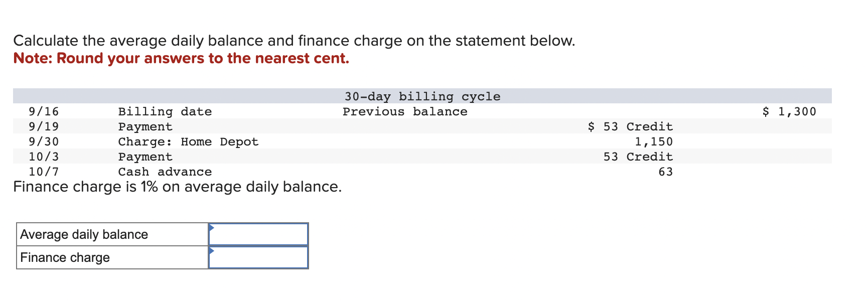Click the Previous balance label
This screenshot has height=301, width=868.
click(405, 111)
